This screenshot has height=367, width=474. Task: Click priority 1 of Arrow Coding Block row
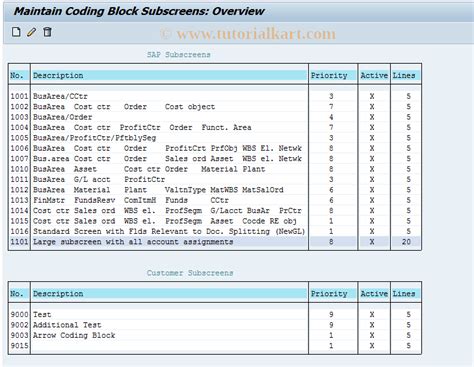pos(331,335)
